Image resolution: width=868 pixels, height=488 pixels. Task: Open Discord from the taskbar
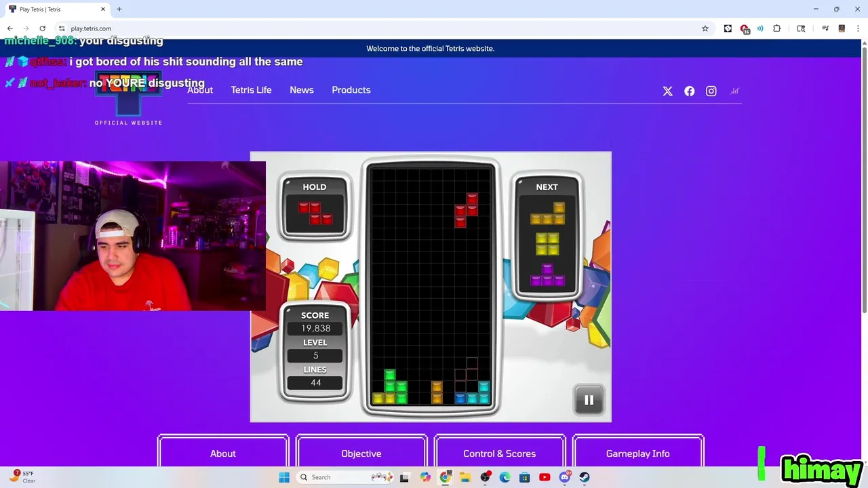click(x=565, y=477)
